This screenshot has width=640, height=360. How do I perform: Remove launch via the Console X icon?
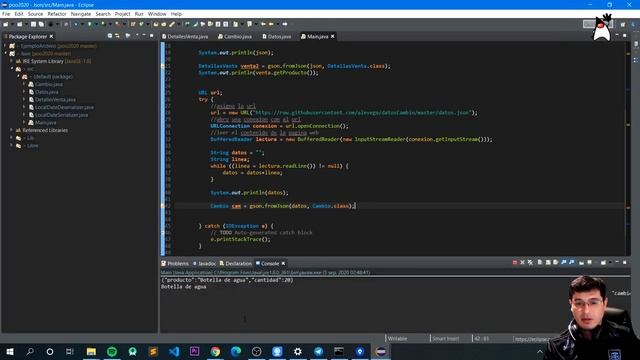coord(522,262)
